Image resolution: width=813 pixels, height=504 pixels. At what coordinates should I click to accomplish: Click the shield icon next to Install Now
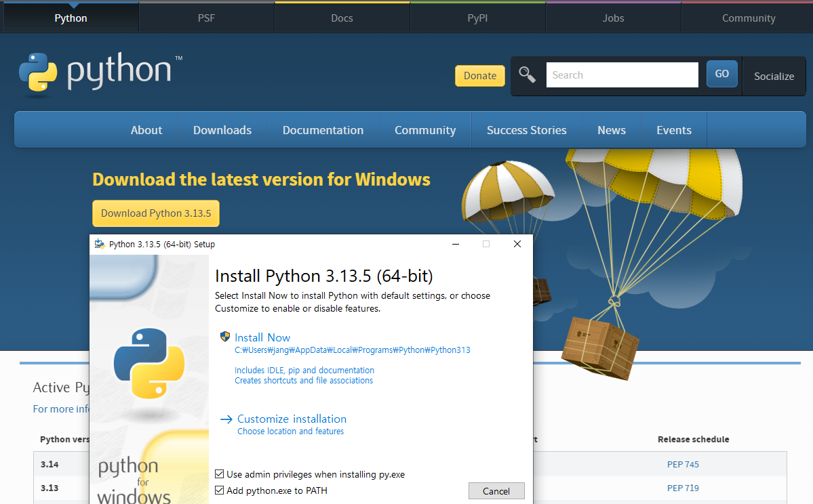(x=225, y=337)
